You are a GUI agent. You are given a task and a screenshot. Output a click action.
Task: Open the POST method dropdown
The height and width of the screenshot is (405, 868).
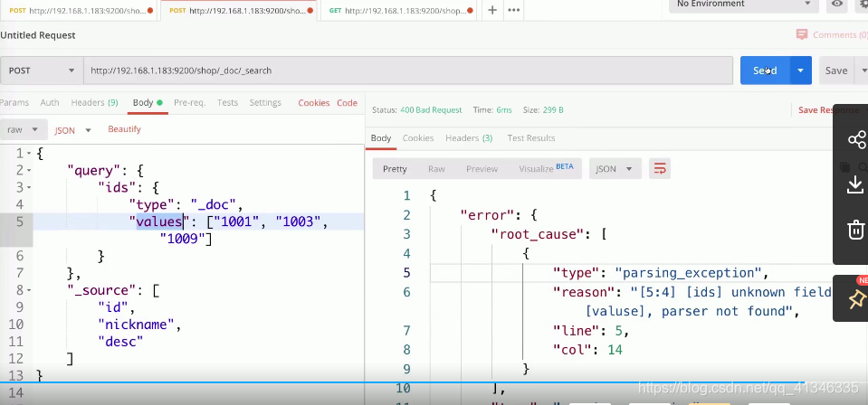pos(42,71)
